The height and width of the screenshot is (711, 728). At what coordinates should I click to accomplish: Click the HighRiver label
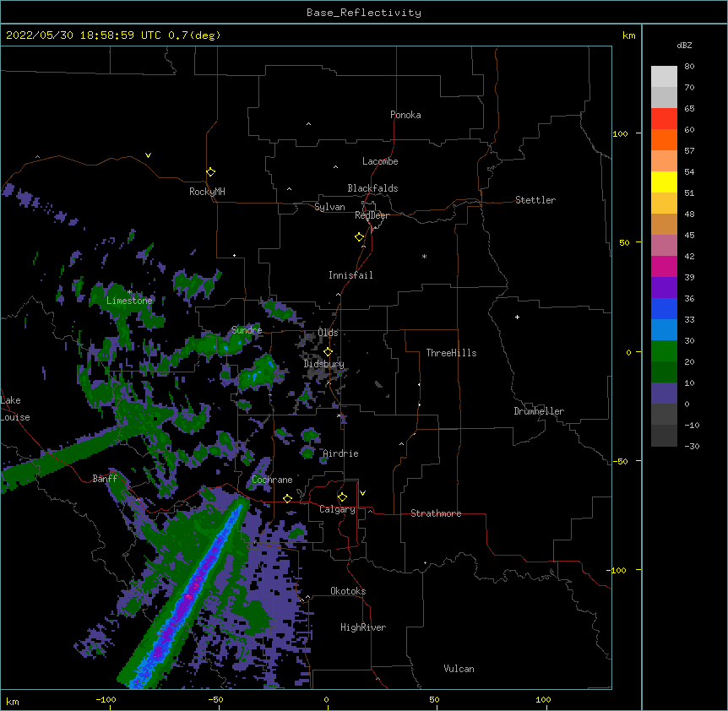point(363,627)
